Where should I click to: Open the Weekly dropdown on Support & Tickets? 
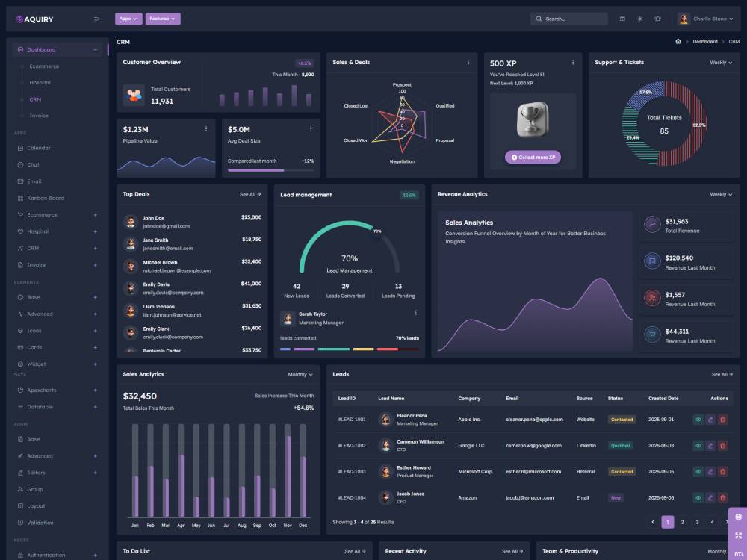(x=721, y=62)
